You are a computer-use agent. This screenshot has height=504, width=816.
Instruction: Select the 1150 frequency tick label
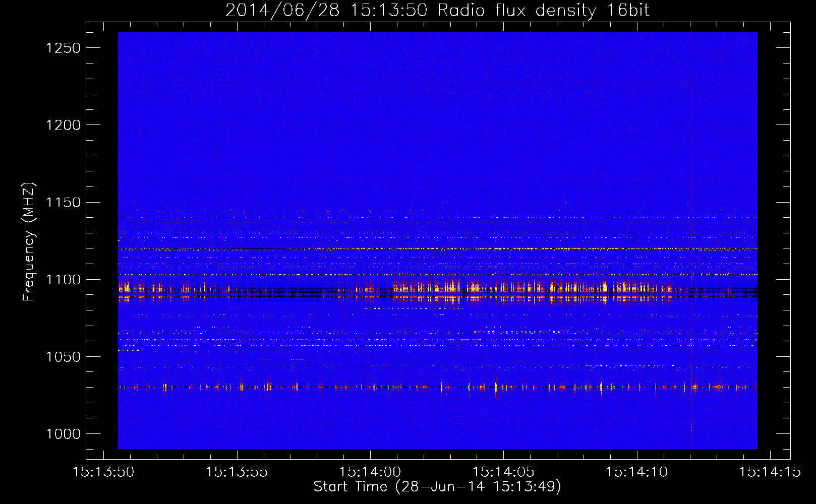[63, 203]
